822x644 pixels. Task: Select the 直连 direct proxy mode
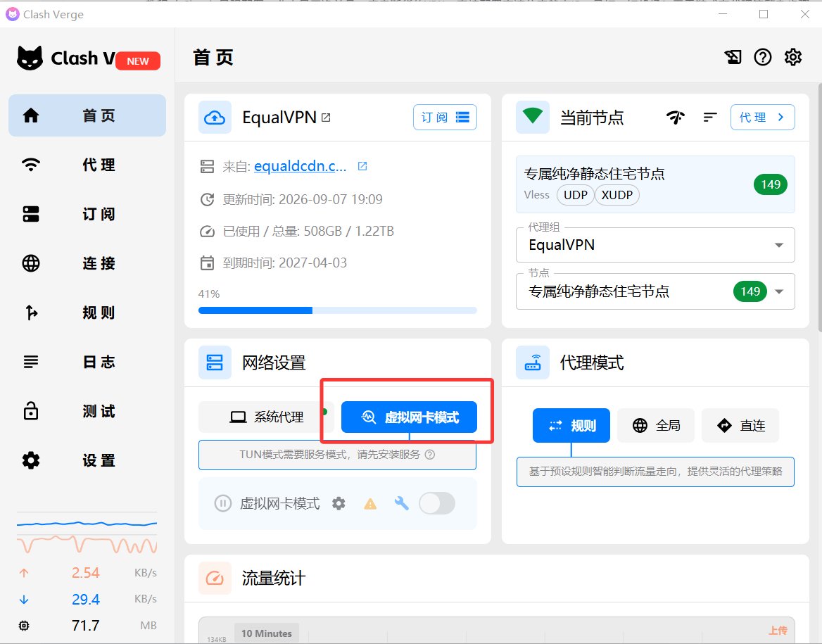(740, 425)
